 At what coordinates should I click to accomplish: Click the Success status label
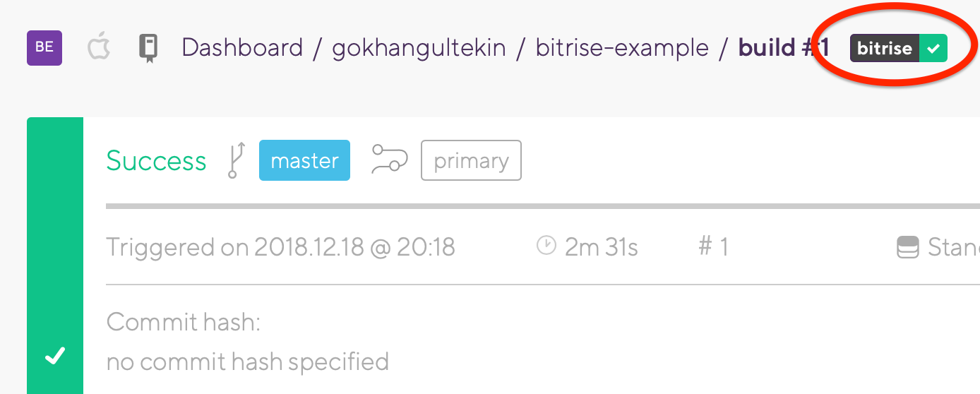click(x=156, y=160)
